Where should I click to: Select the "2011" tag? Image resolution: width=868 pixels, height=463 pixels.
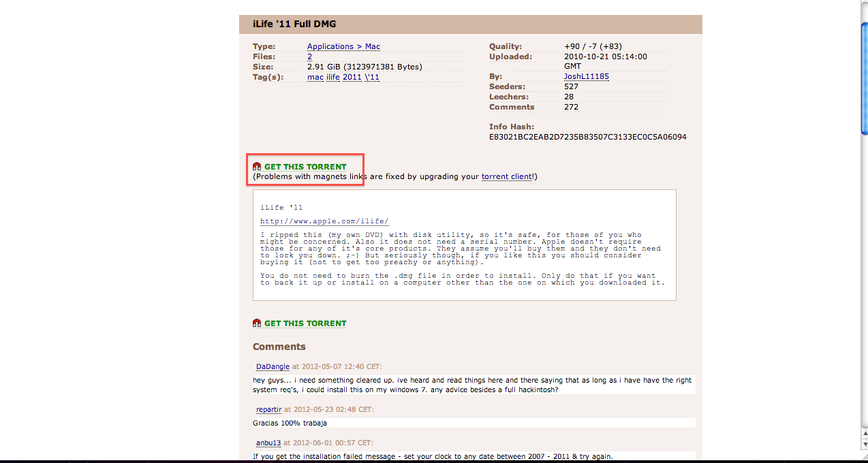coord(352,77)
